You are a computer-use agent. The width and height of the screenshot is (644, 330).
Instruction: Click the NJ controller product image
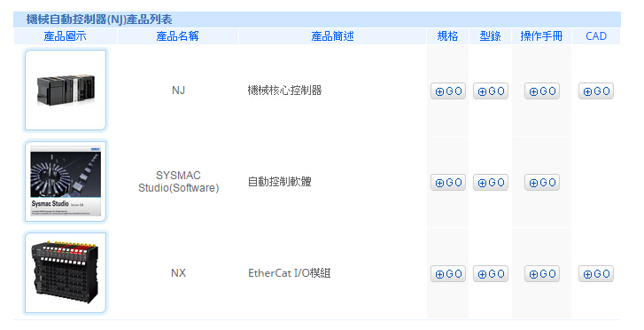tap(66, 90)
